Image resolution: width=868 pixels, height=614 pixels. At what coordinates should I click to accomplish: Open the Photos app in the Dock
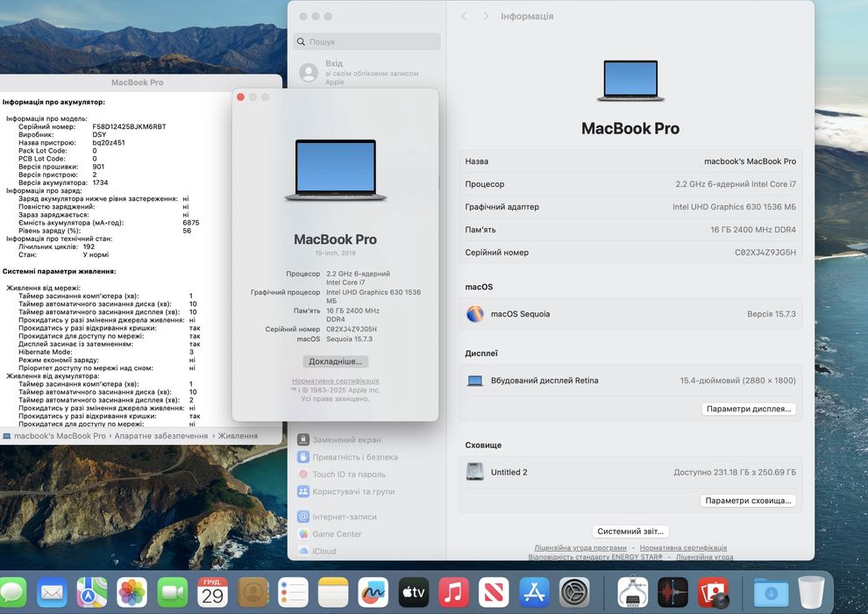[x=132, y=592]
